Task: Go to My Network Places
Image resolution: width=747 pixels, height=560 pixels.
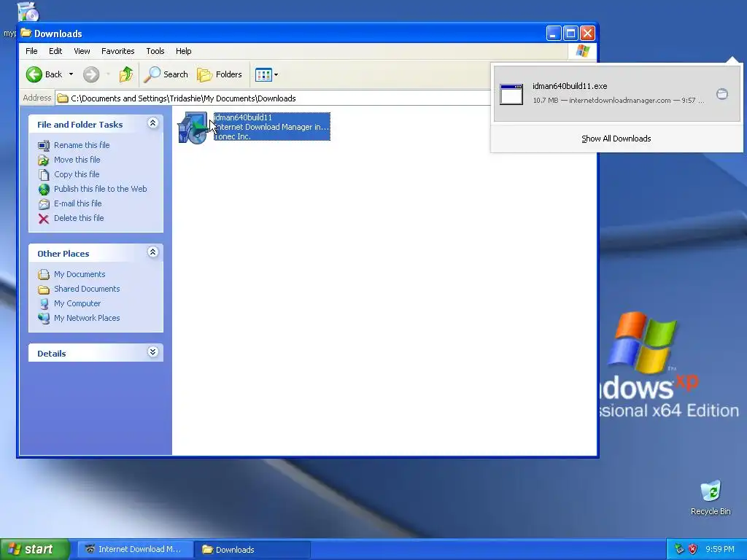Action: click(87, 318)
